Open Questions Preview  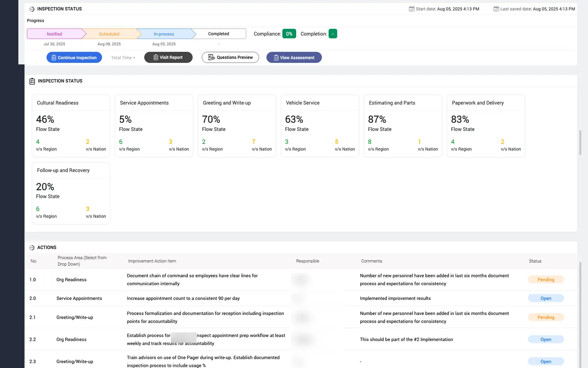[230, 57]
